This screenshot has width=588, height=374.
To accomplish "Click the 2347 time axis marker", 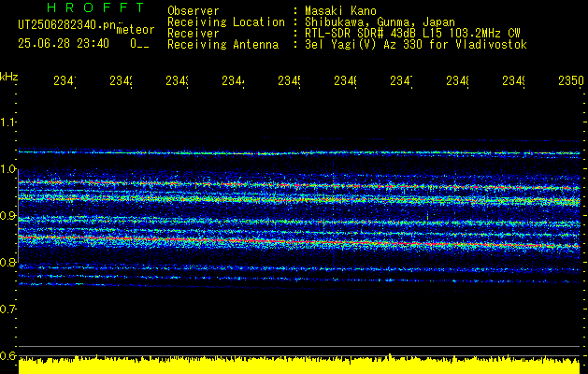I will point(402,80).
